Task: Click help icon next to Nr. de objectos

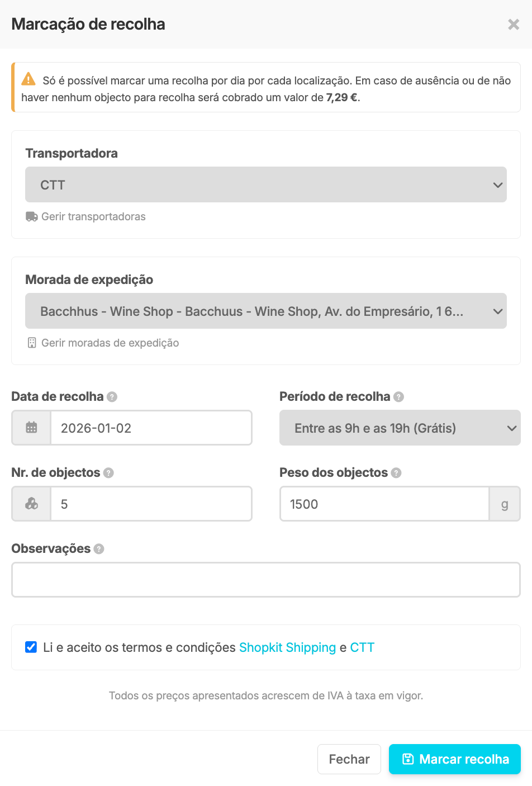Action: point(109,473)
